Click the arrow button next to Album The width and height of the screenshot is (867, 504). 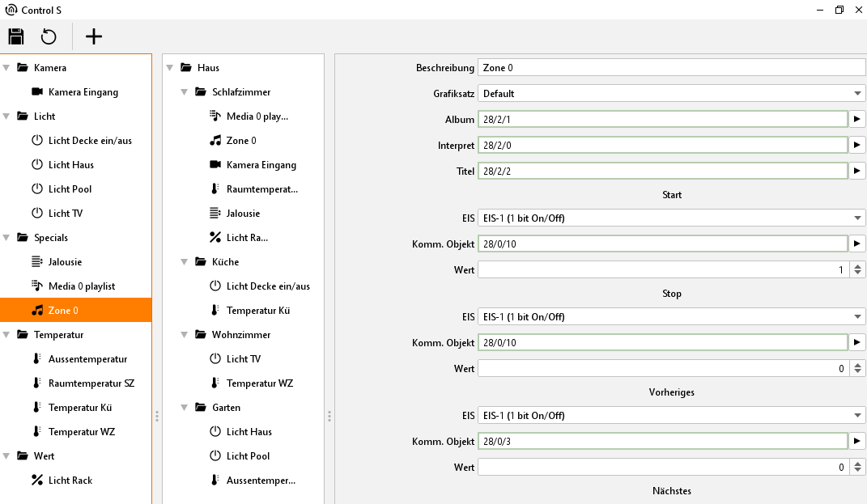coord(858,120)
